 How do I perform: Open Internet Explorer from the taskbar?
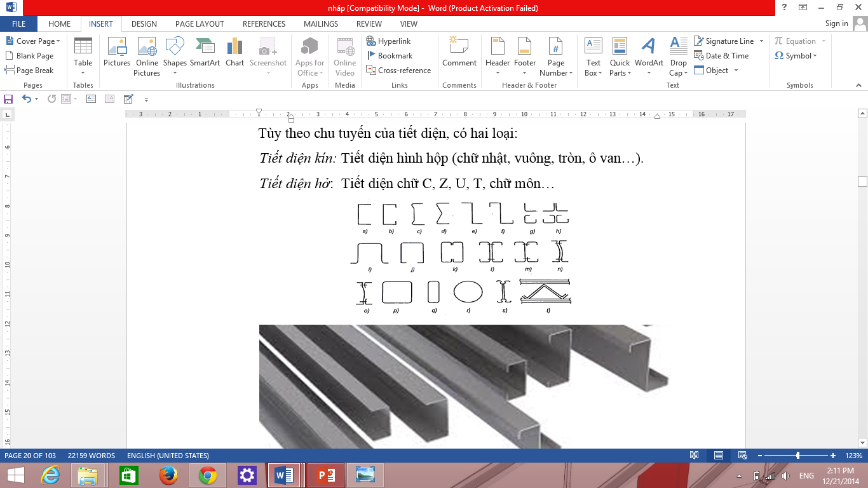click(50, 475)
